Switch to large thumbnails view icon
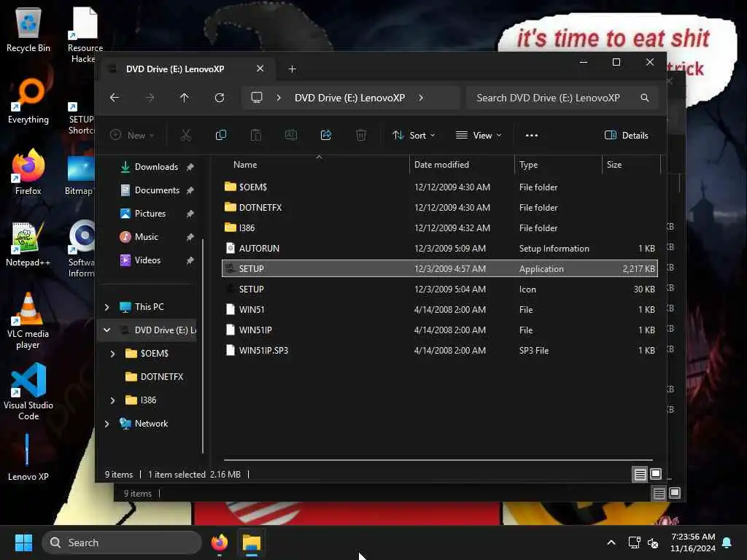The width and height of the screenshot is (747, 560). 656,474
